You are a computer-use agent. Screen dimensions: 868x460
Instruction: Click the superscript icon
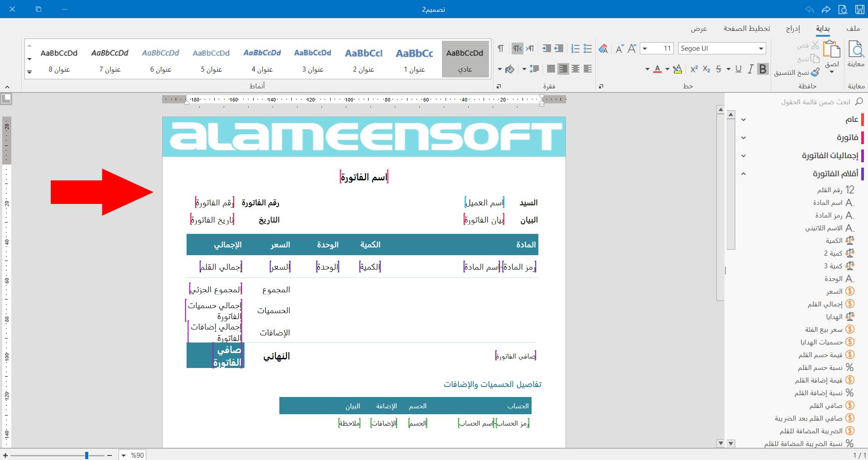tap(694, 69)
